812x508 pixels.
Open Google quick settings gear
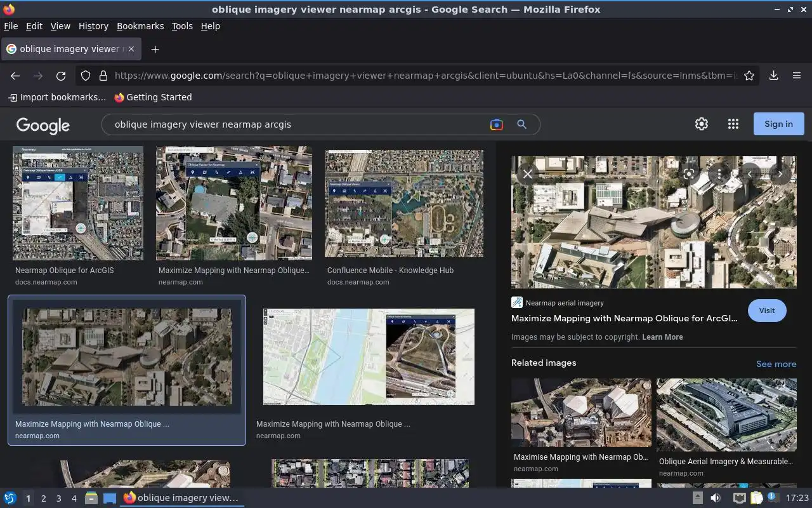point(701,124)
